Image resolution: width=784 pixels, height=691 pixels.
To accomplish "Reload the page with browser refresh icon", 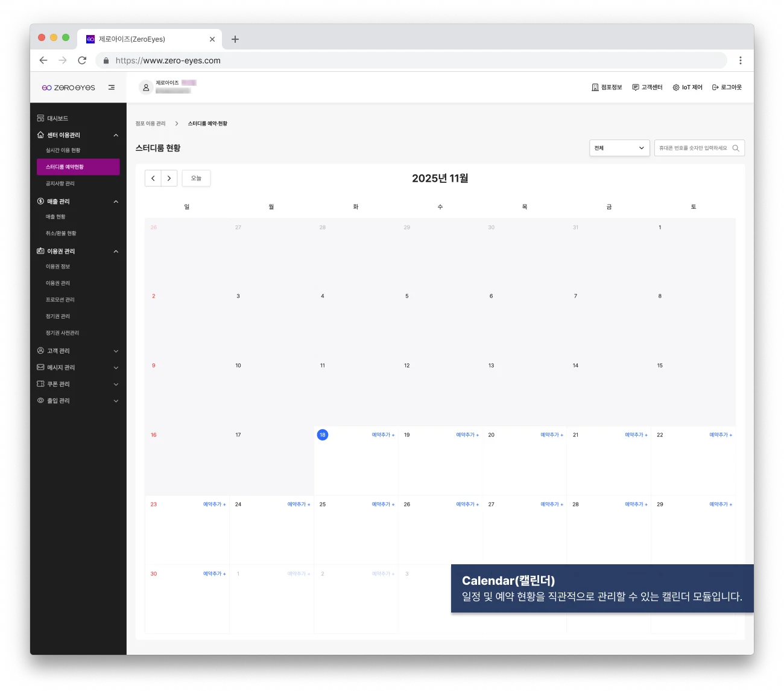I will pyautogui.click(x=82, y=60).
